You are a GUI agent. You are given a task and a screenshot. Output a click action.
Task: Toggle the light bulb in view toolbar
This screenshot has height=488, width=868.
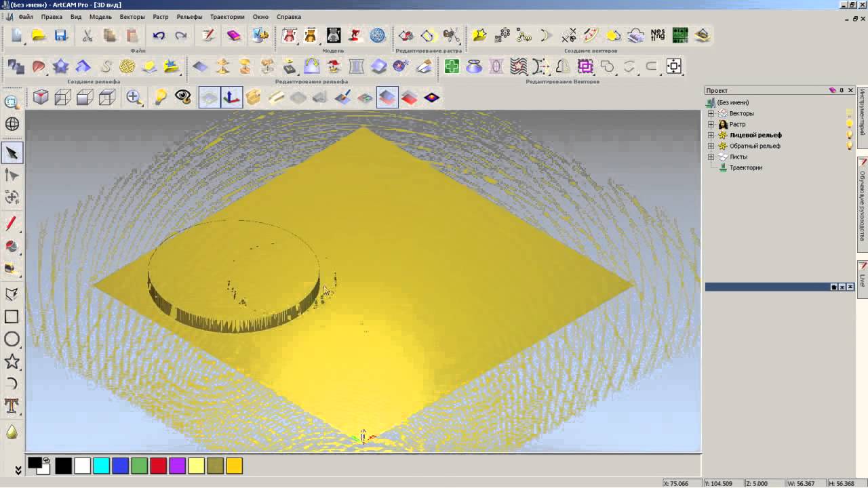click(160, 98)
